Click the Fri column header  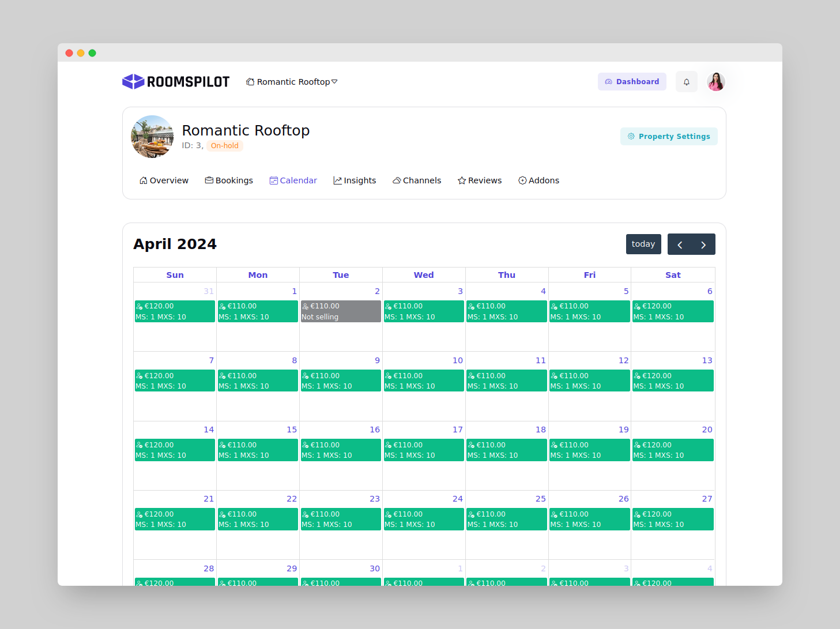coord(590,275)
